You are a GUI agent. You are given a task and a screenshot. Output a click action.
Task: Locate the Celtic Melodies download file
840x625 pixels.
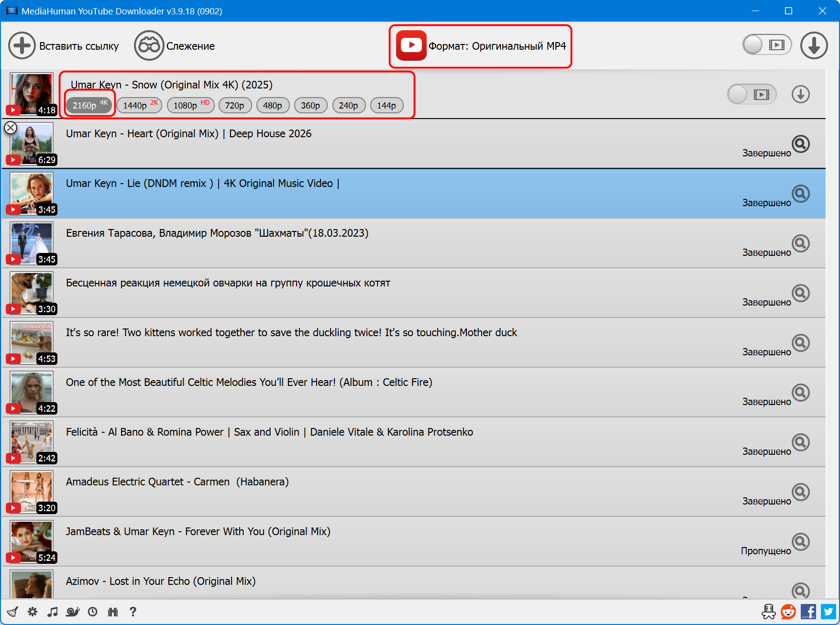coord(800,393)
